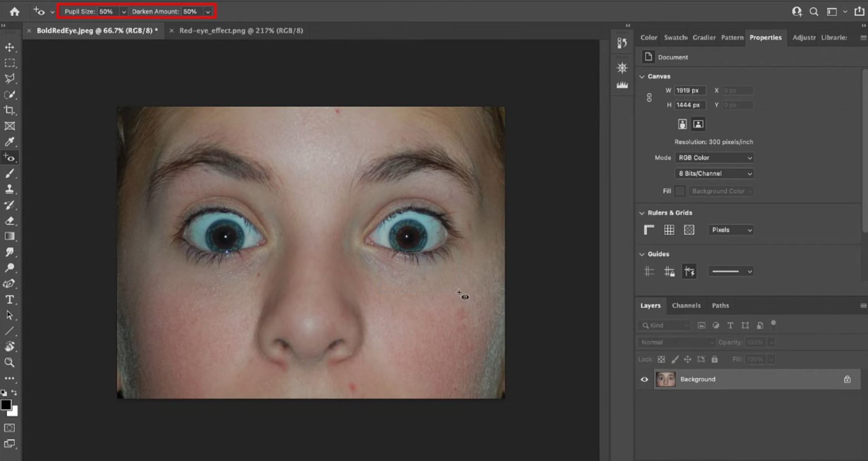Select the Eyedropper tool
Screen dimensions: 868x461
pos(9,142)
